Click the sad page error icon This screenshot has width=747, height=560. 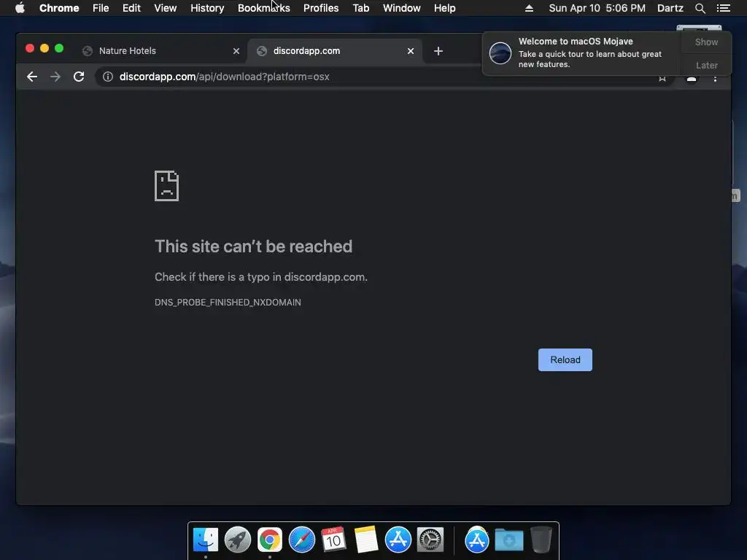[167, 186]
